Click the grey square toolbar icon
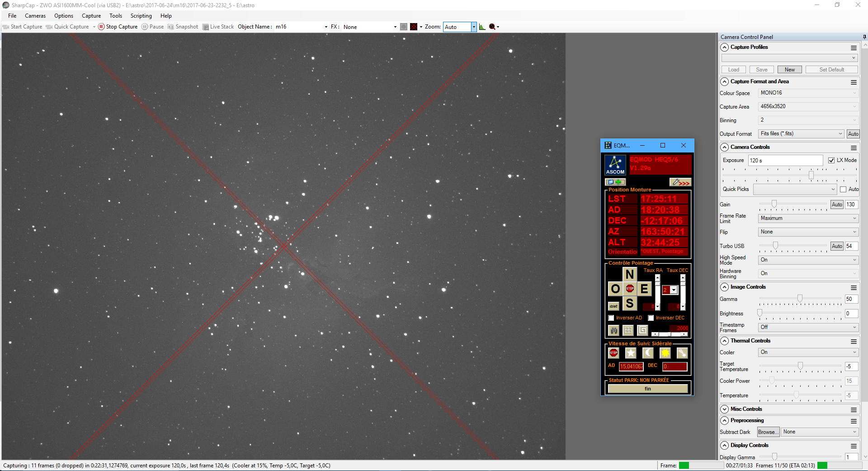 [404, 27]
